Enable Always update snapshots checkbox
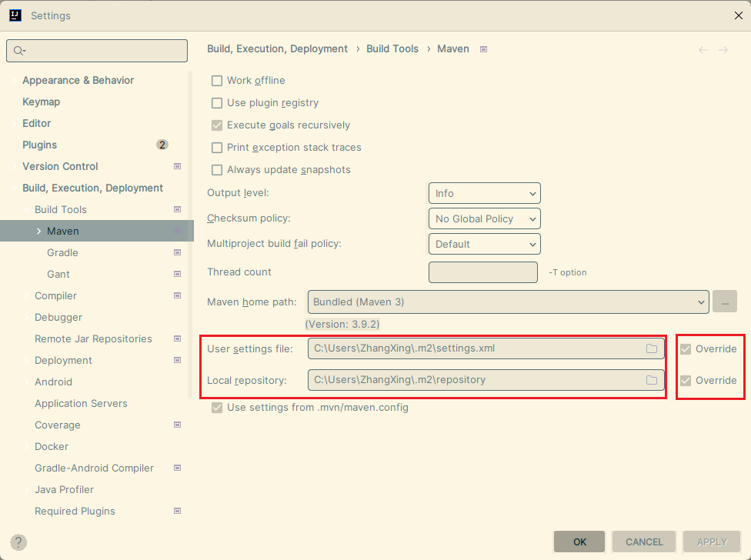Screen dimensions: 751x560 tap(217, 170)
